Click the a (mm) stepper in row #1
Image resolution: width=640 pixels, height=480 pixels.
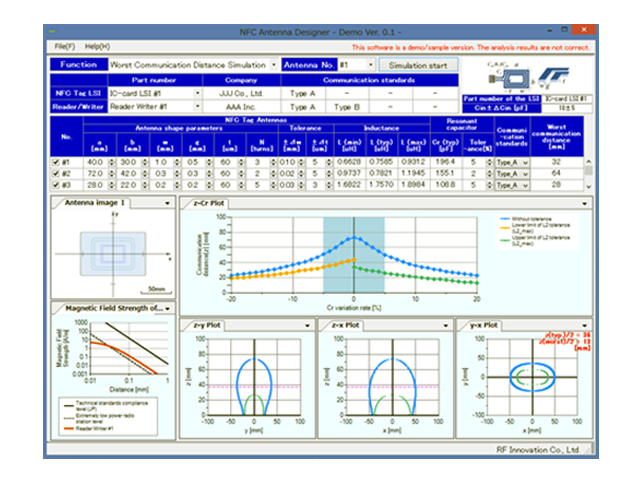click(111, 162)
